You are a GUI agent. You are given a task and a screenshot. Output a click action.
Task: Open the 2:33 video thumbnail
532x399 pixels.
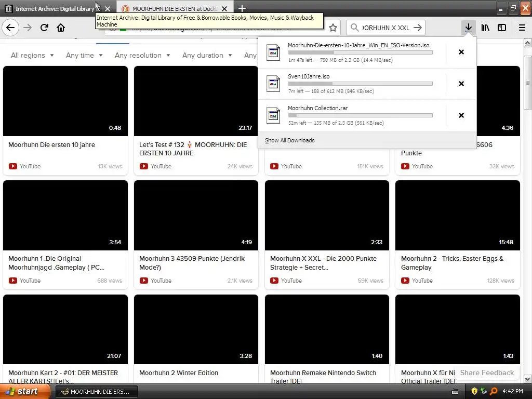(x=327, y=216)
